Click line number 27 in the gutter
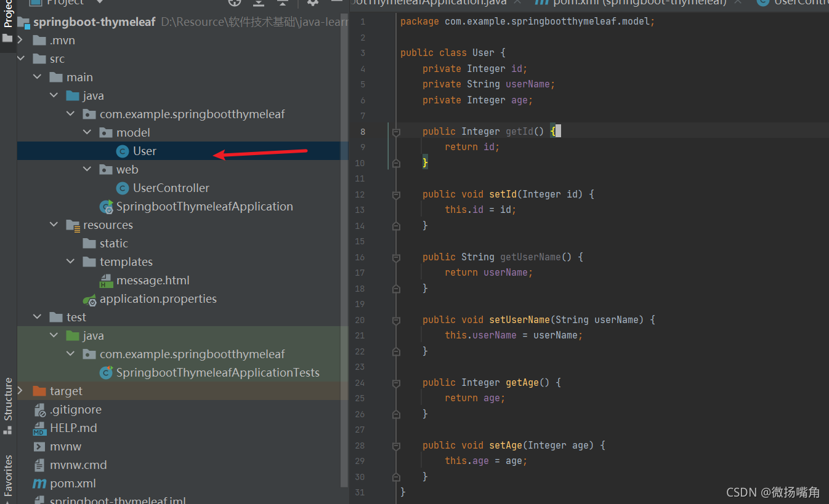Image resolution: width=829 pixels, height=504 pixels. tap(360, 430)
